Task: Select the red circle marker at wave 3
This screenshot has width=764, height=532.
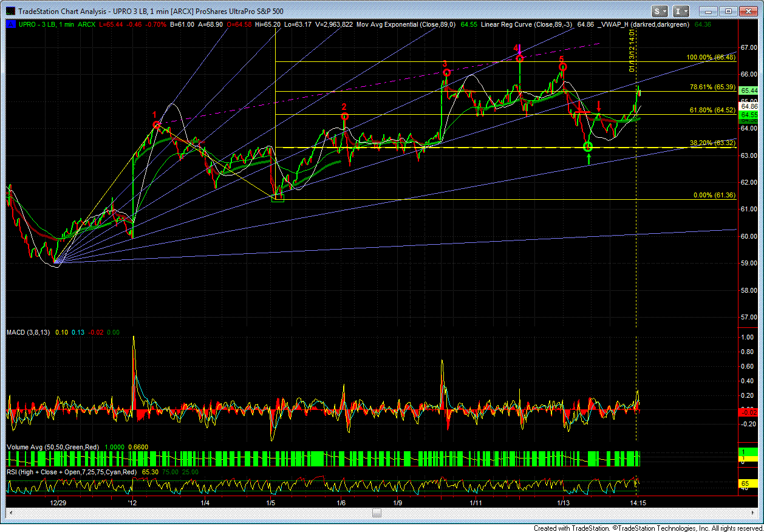Action: 447,73
